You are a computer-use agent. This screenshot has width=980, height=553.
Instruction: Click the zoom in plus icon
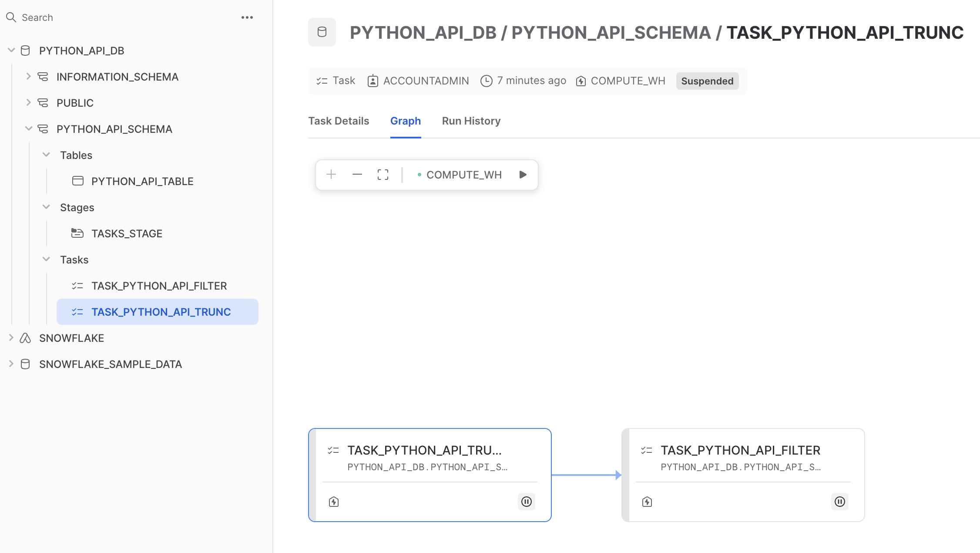(x=331, y=175)
